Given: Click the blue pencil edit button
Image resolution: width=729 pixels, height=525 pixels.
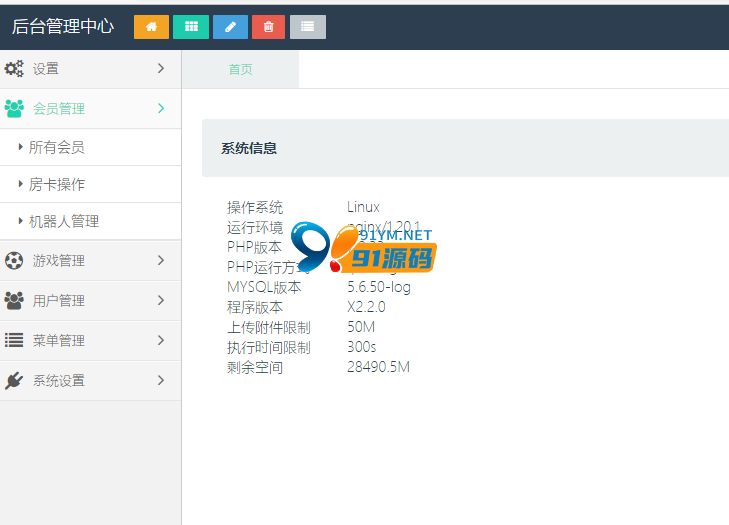Looking at the screenshot, I should pyautogui.click(x=230, y=27).
